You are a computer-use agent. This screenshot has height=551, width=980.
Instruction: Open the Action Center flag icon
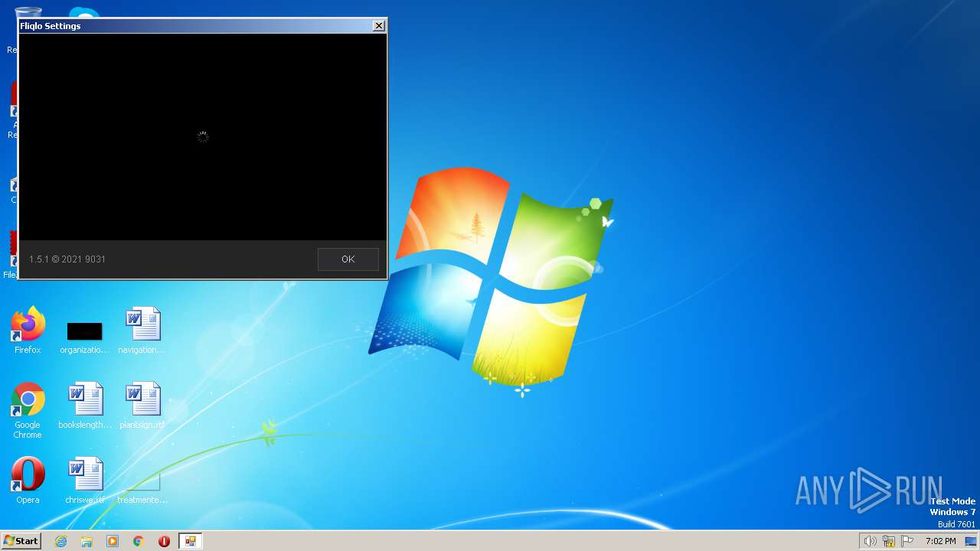point(908,541)
